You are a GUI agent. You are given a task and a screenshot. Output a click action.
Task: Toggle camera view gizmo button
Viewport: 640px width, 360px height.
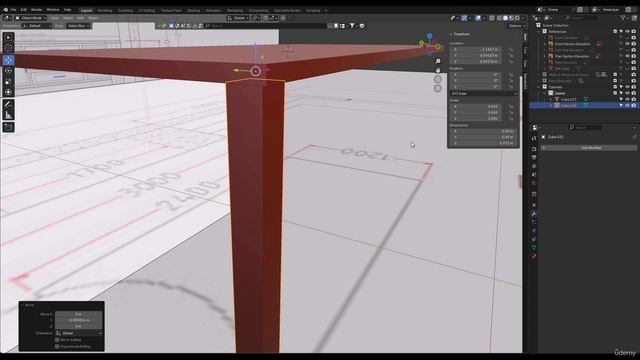(438, 79)
